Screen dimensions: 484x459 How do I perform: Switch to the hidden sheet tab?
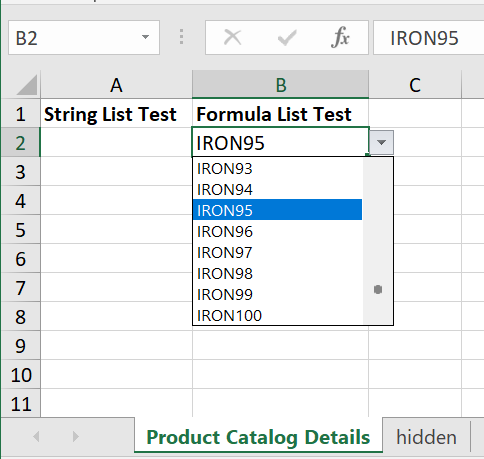tap(426, 437)
